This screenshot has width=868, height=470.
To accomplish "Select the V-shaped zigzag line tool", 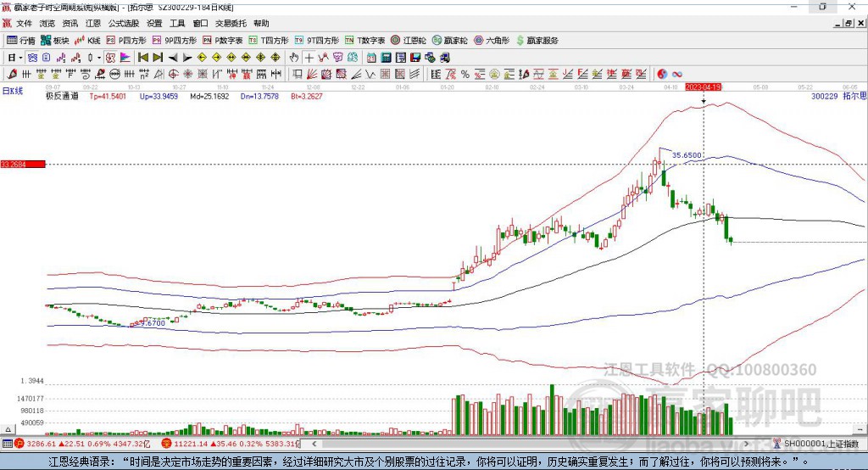I will pyautogui.click(x=371, y=75).
